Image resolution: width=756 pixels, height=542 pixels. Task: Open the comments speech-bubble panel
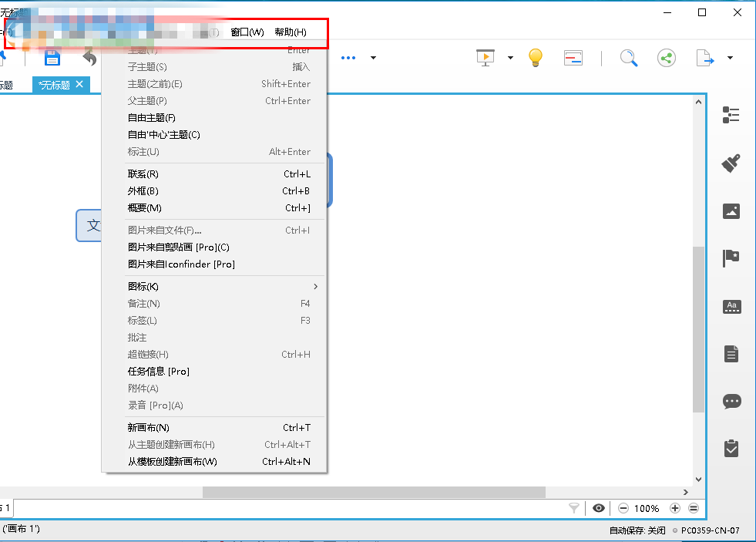(731, 401)
